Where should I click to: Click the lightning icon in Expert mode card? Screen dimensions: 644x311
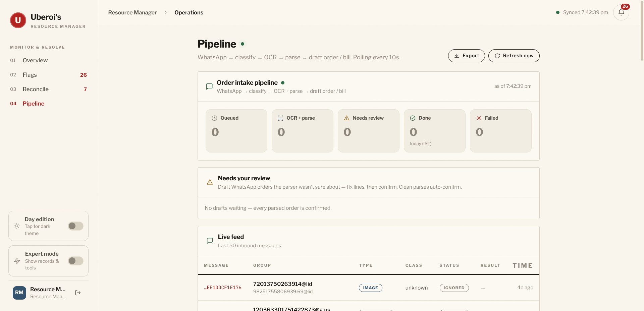click(17, 261)
